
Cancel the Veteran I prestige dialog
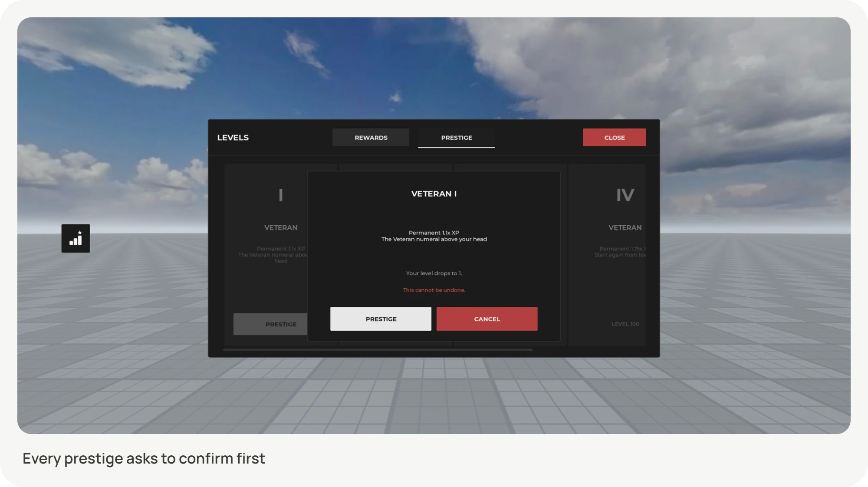[487, 319]
